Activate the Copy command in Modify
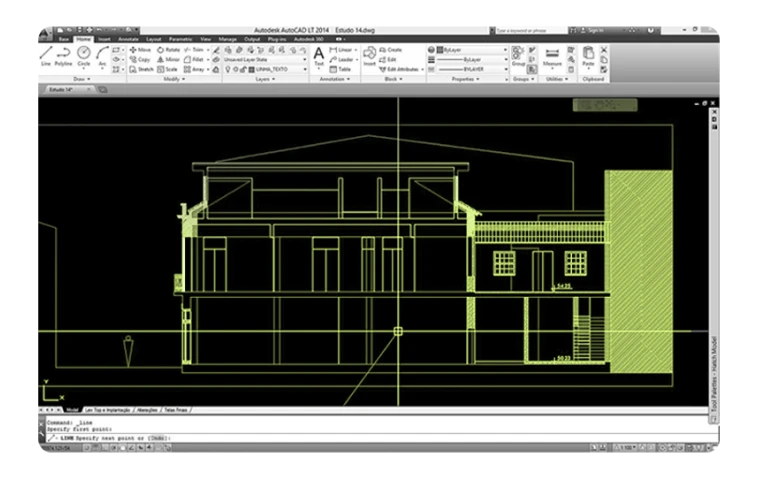The image size is (757, 479). [140, 59]
